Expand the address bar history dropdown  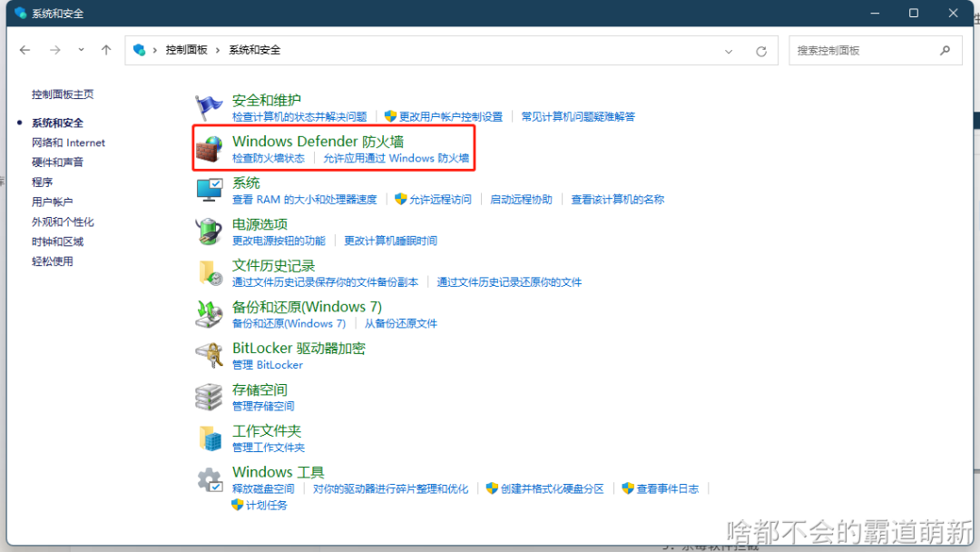coord(729,51)
